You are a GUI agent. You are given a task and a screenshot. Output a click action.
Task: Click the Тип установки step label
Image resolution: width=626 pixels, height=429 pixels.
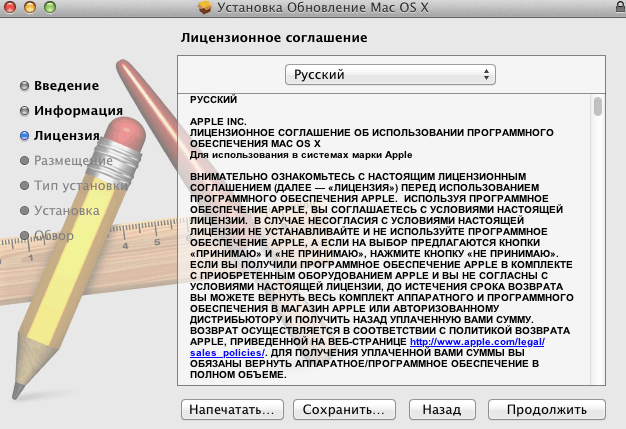(81, 186)
